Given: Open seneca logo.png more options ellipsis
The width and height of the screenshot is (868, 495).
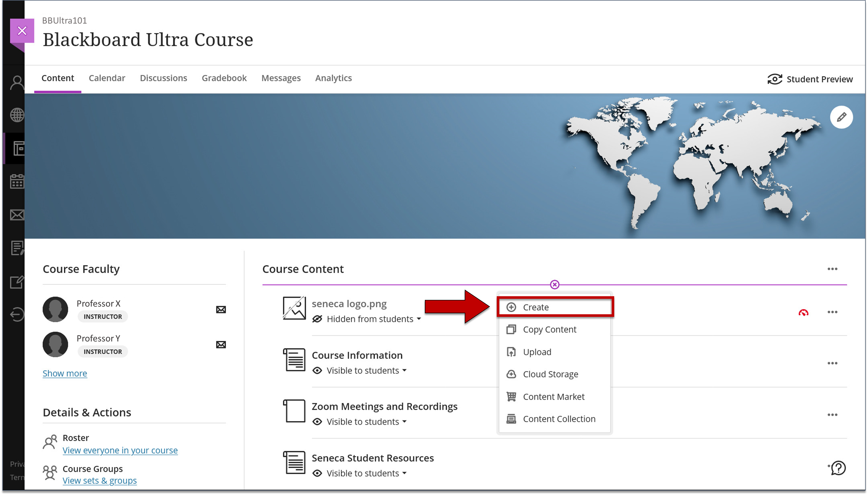Looking at the screenshot, I should pyautogui.click(x=832, y=312).
